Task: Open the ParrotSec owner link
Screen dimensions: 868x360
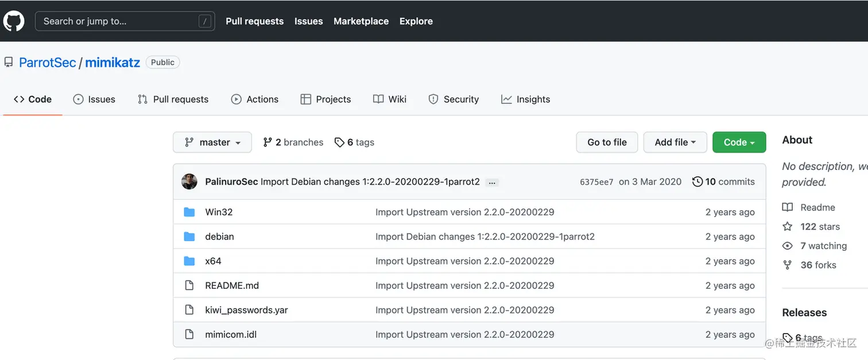Action: pos(48,63)
